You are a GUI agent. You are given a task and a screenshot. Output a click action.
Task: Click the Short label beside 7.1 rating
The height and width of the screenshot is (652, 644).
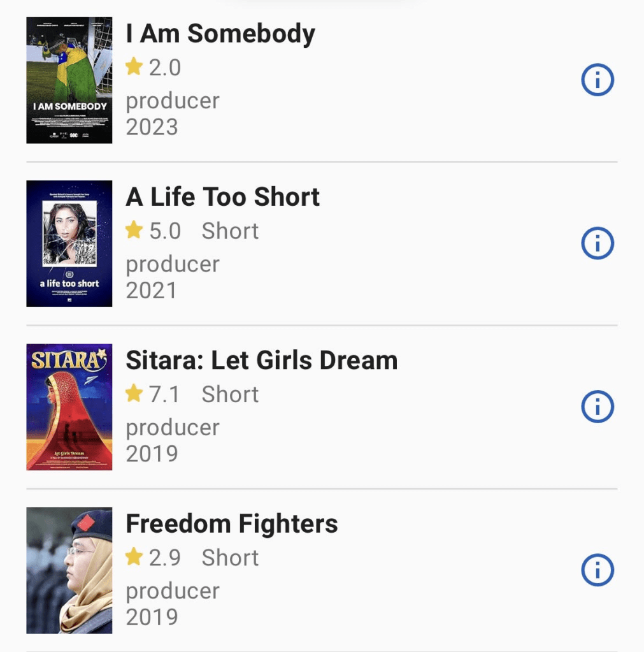(230, 394)
